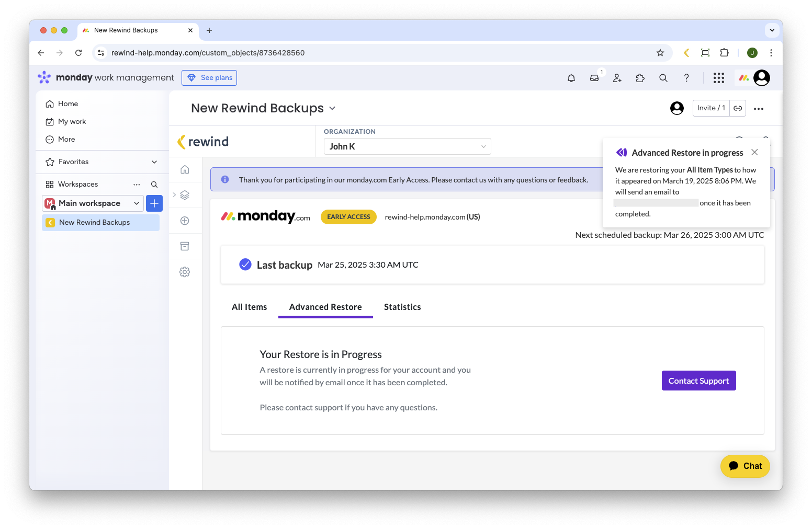Open the Main workspace selector

93,203
